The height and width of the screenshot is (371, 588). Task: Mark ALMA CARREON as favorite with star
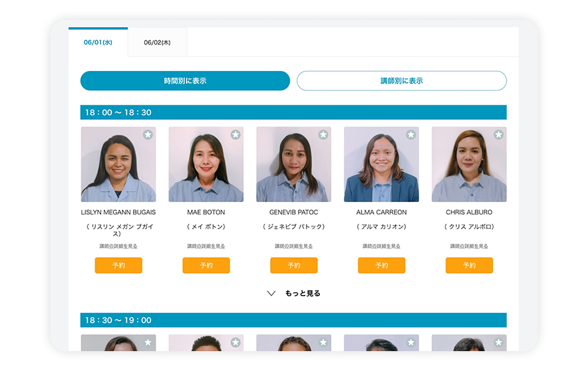pyautogui.click(x=411, y=135)
